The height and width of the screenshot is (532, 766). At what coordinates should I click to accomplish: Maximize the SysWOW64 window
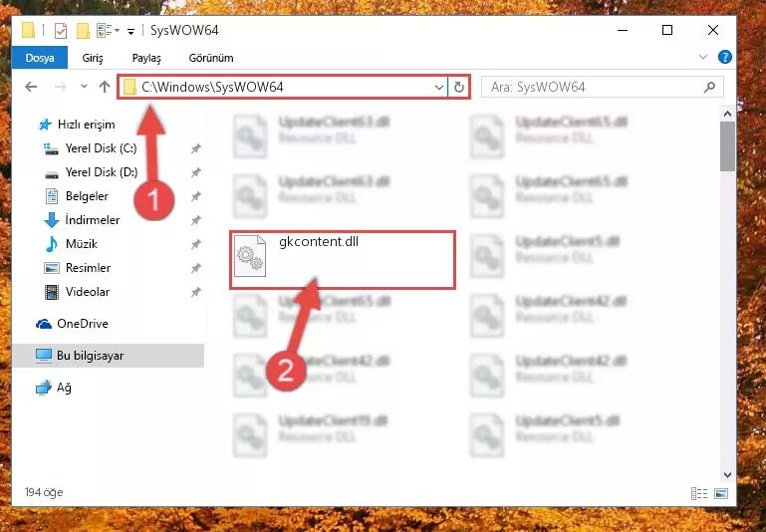(x=667, y=30)
